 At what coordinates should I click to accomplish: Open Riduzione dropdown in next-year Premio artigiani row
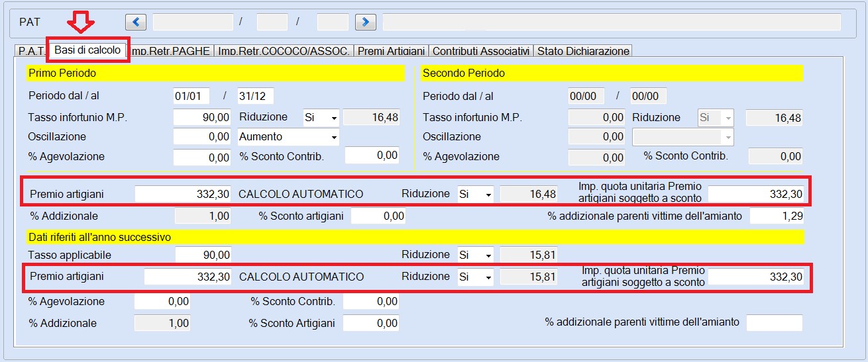point(476,277)
